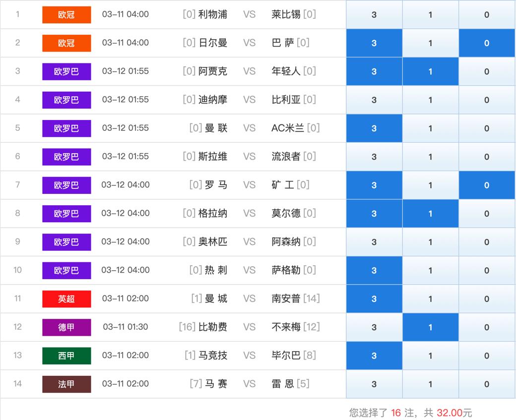Select result 0 for 比勒费 vs 不来梅
The width and height of the screenshot is (517, 420).
[487, 327]
